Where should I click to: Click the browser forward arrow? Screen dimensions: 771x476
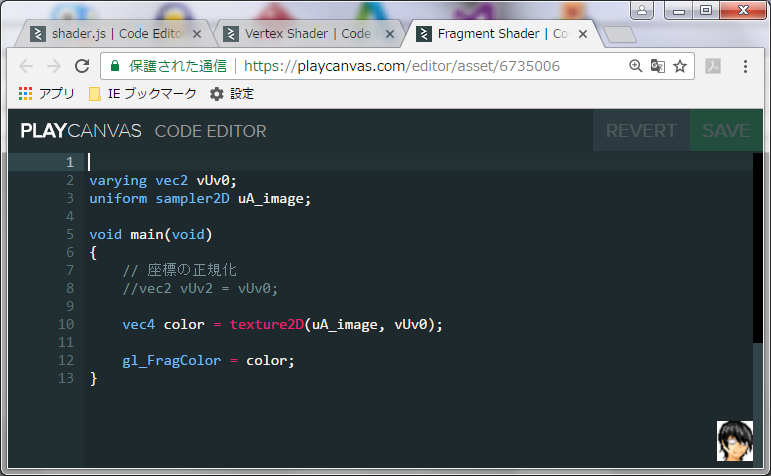click(x=54, y=66)
